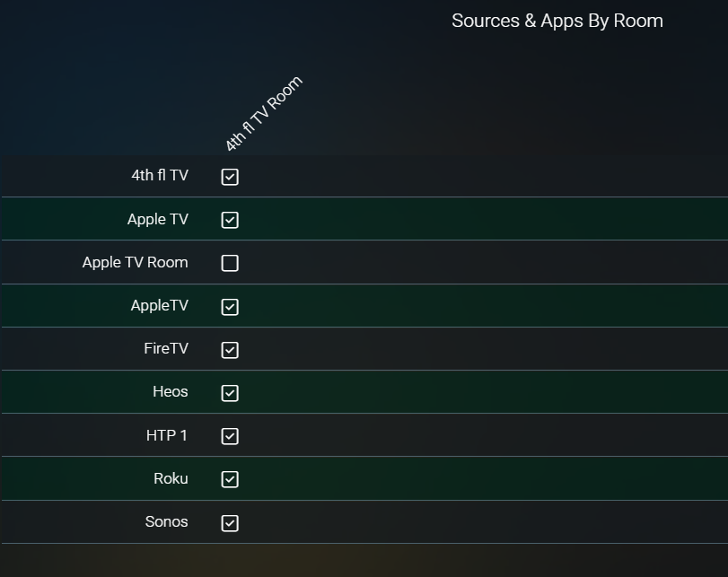The height and width of the screenshot is (577, 728).
Task: Toggle the Roku source checkbox
Action: pos(230,479)
